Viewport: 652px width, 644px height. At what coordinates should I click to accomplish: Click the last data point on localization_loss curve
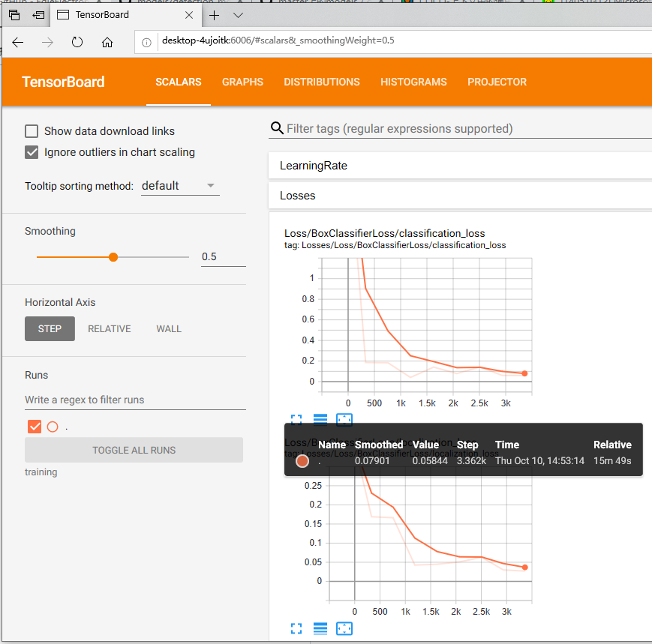(524, 567)
